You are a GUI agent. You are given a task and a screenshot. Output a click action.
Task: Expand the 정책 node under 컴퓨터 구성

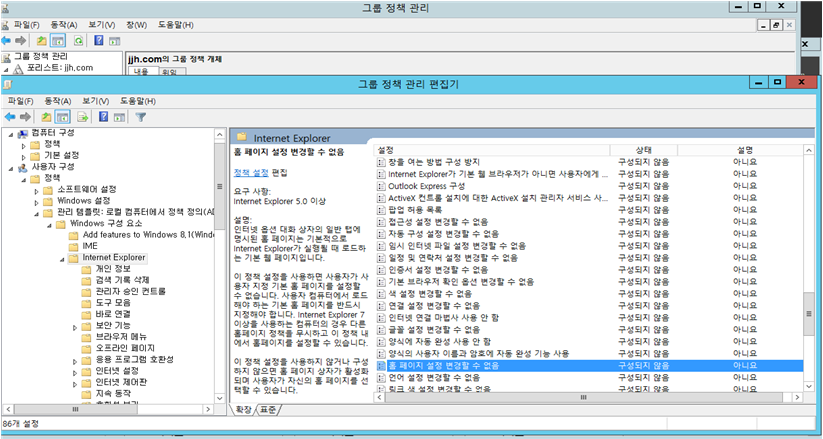24,145
